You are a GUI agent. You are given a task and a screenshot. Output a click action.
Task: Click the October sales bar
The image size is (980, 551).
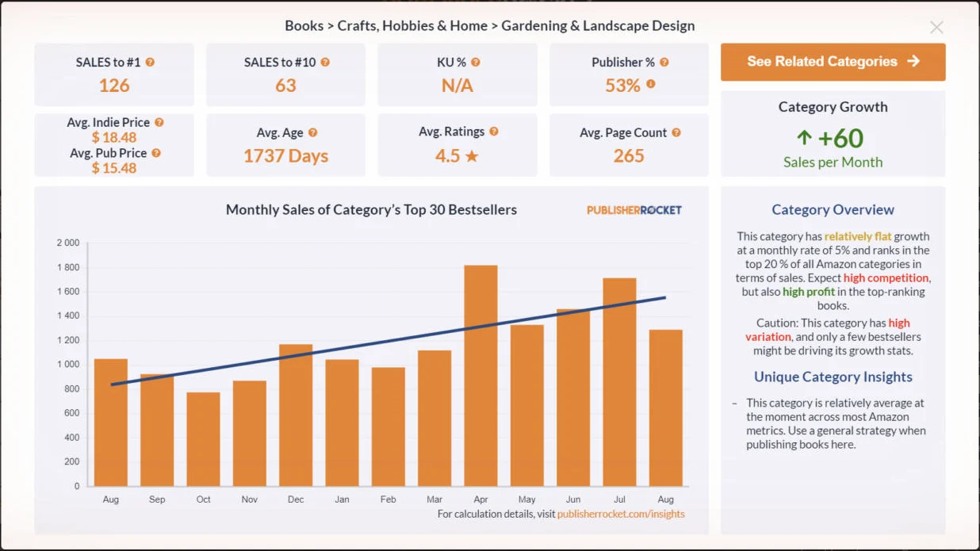click(x=203, y=439)
